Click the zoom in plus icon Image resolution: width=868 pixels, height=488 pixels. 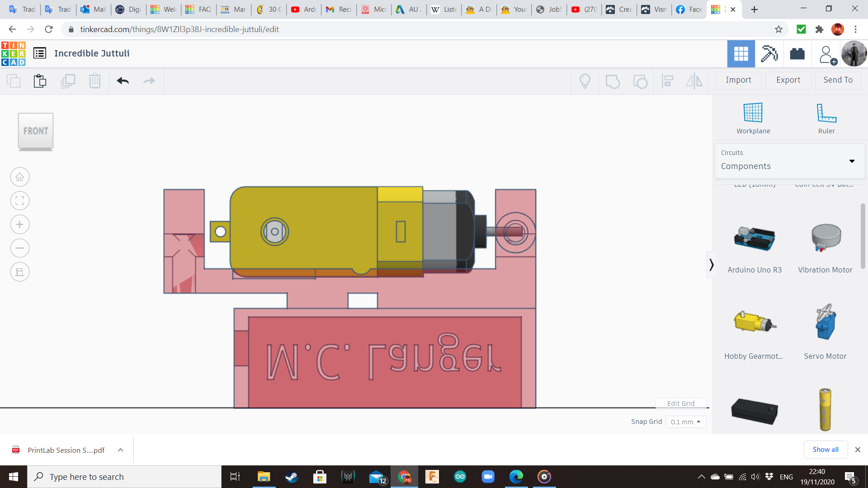(x=20, y=225)
